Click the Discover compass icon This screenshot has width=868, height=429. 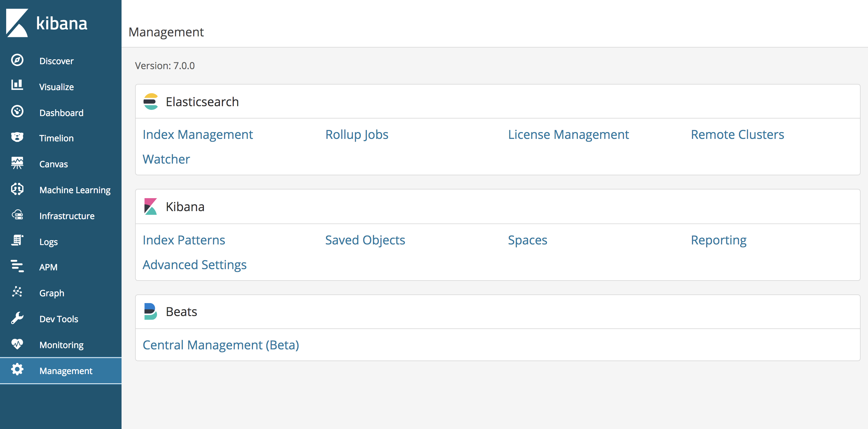click(17, 60)
